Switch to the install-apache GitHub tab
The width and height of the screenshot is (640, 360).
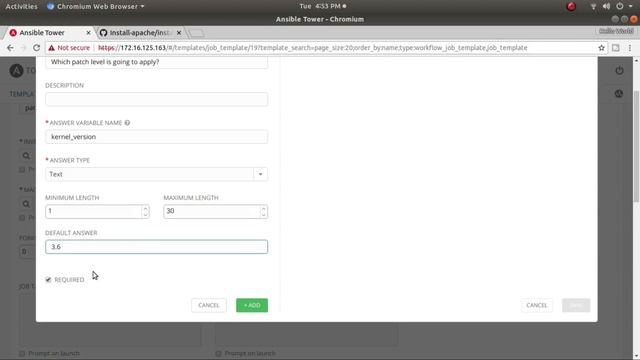tap(141, 33)
